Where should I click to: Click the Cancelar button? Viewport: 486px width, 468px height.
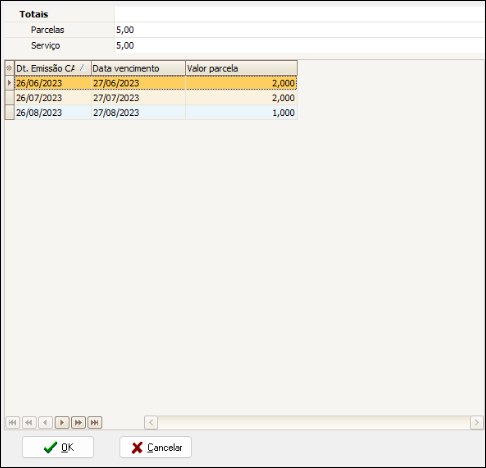click(x=156, y=447)
